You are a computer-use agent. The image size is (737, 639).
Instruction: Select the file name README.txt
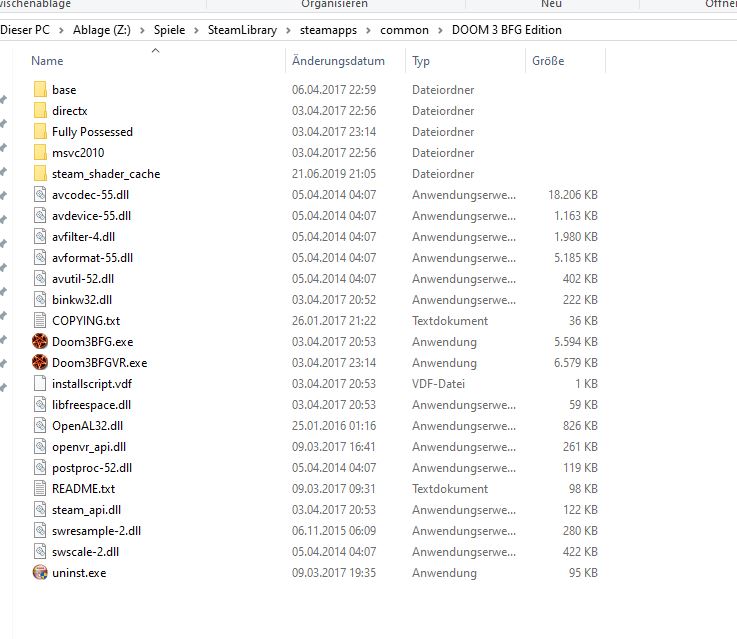tap(83, 489)
